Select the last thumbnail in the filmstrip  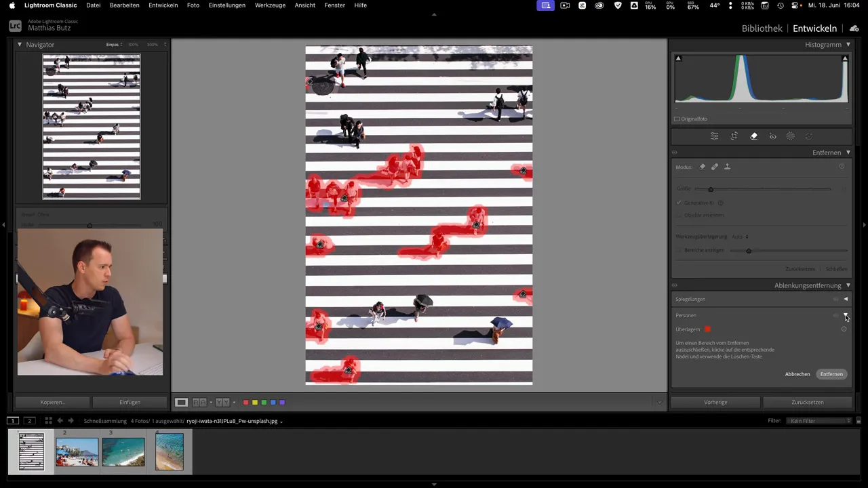[169, 451]
